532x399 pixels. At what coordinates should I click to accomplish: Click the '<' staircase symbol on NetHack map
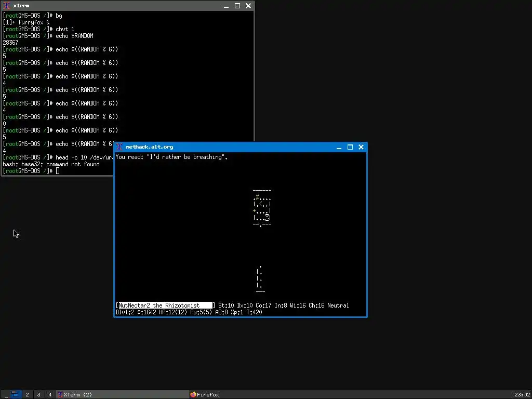click(261, 204)
